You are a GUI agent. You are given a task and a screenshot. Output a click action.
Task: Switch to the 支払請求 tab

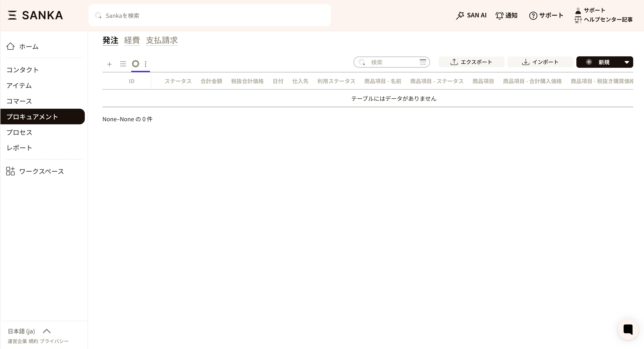[161, 40]
